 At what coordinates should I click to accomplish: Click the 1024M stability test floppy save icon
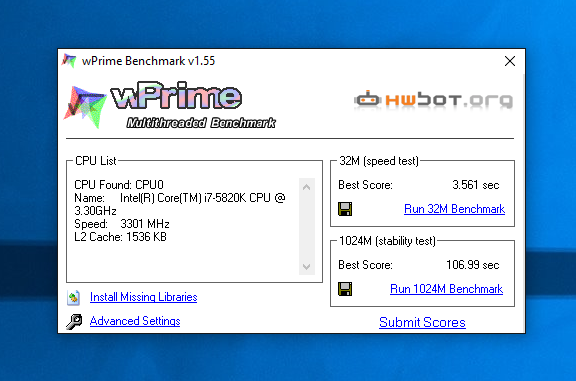pos(345,289)
